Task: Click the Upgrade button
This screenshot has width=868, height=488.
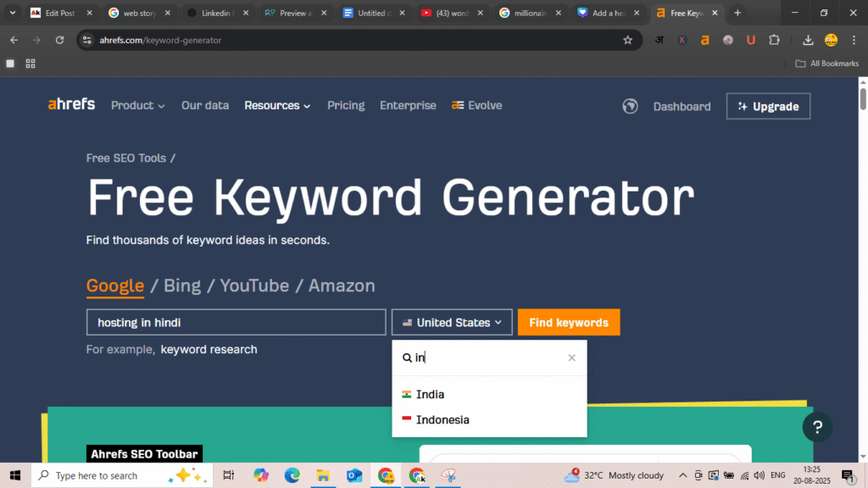Action: tap(768, 106)
